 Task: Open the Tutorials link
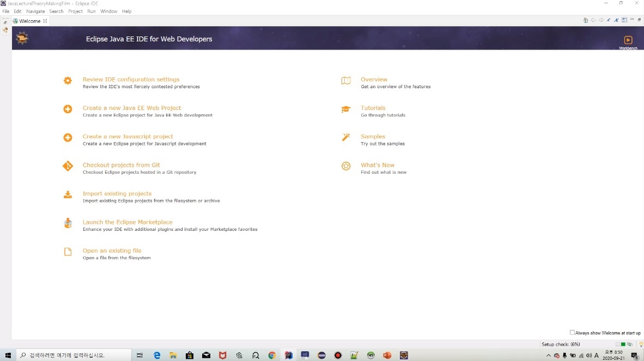[x=373, y=108]
